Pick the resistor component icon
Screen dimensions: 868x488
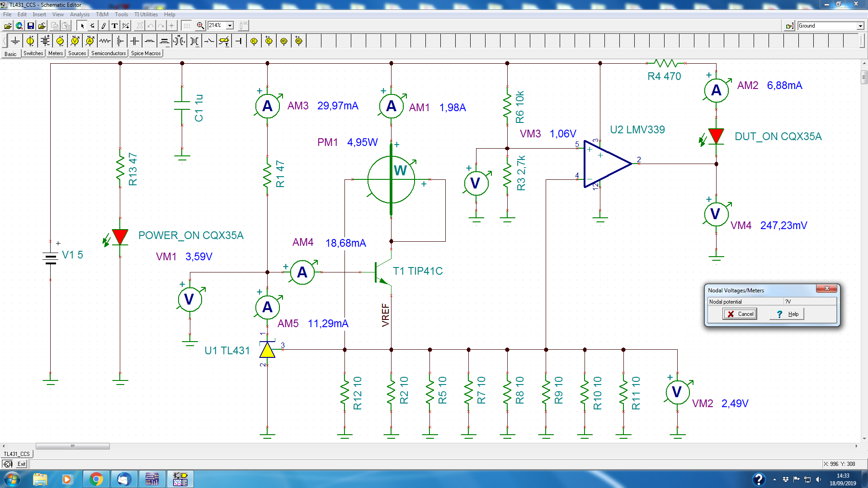[105, 41]
